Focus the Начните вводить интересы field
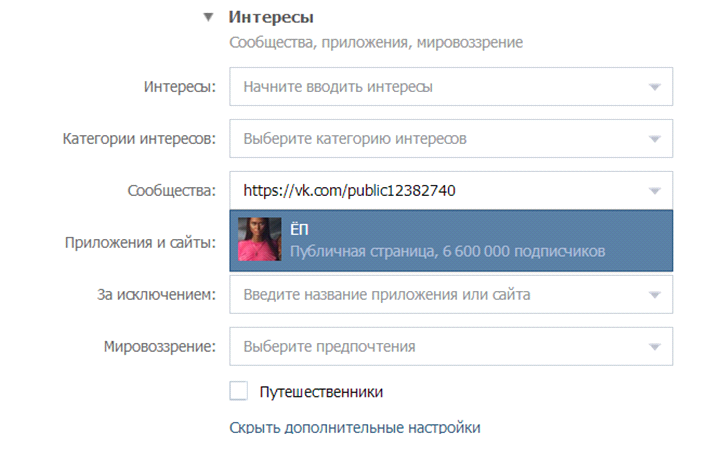725x460 pixels. coord(451,86)
